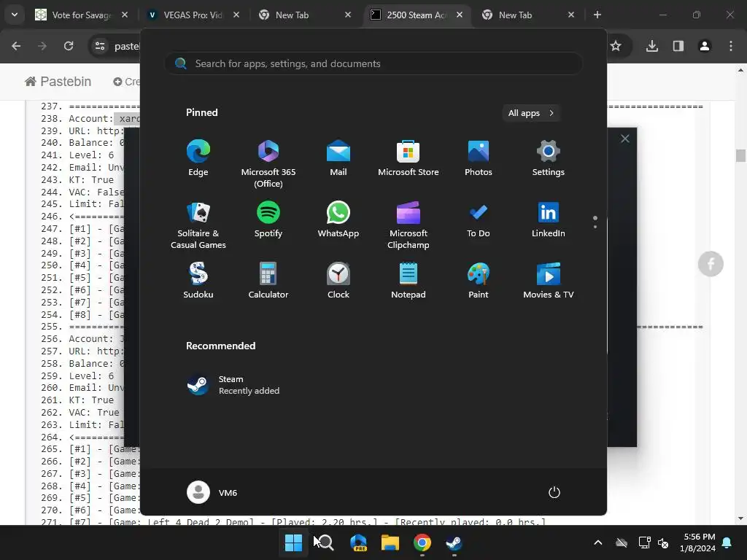Switch to first New Tab in Chrome
The height and width of the screenshot is (560, 747).
coord(304,15)
